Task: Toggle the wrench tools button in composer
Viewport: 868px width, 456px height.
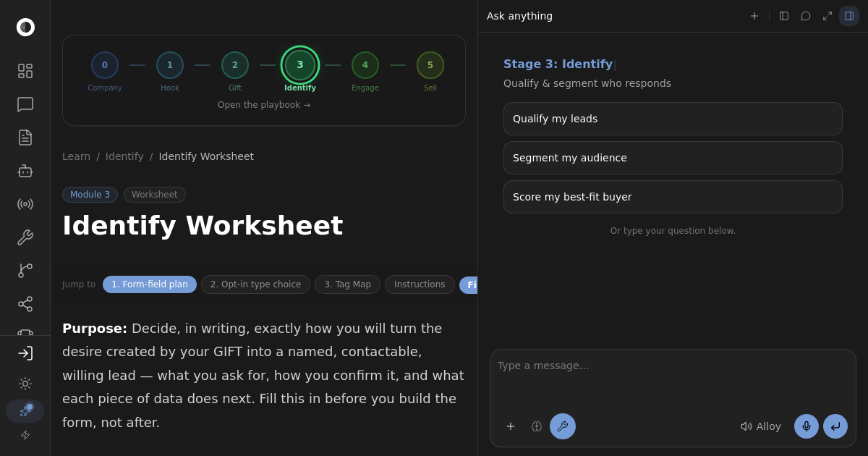Action: point(563,426)
